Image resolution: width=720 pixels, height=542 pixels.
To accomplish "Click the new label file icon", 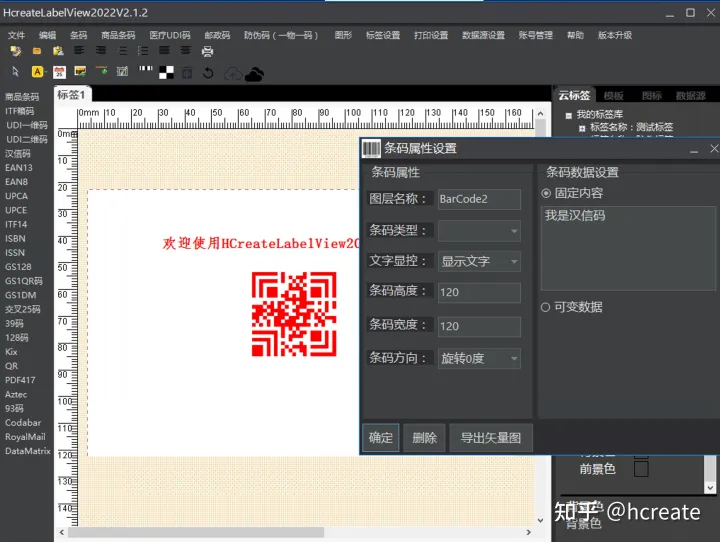I will [16, 51].
